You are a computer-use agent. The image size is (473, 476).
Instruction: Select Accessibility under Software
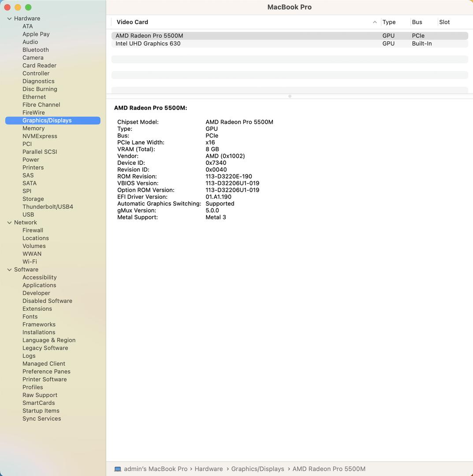tap(40, 278)
